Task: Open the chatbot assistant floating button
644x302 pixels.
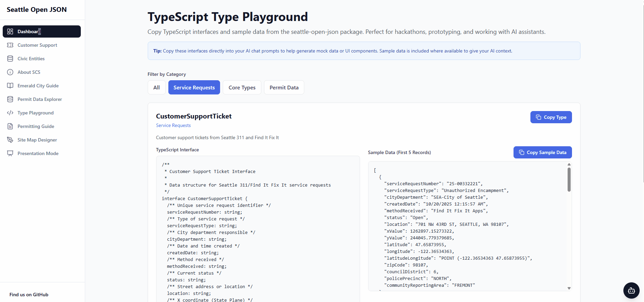Action: tap(631, 290)
